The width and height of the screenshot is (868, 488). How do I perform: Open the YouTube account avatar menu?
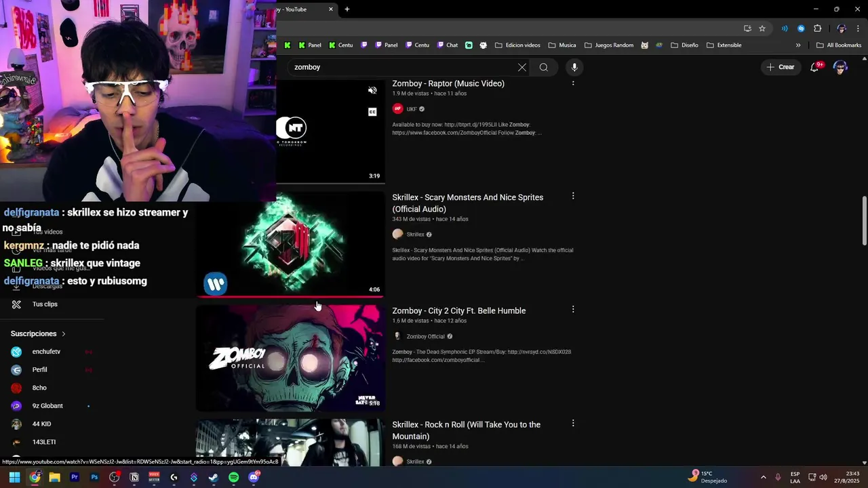click(840, 67)
